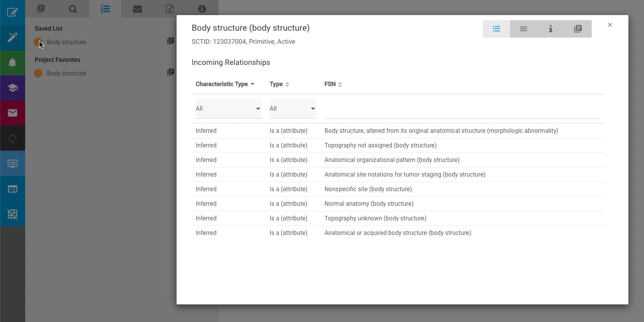The height and width of the screenshot is (322, 644).
Task: Show concept info view in dialog
Action: (x=551, y=29)
